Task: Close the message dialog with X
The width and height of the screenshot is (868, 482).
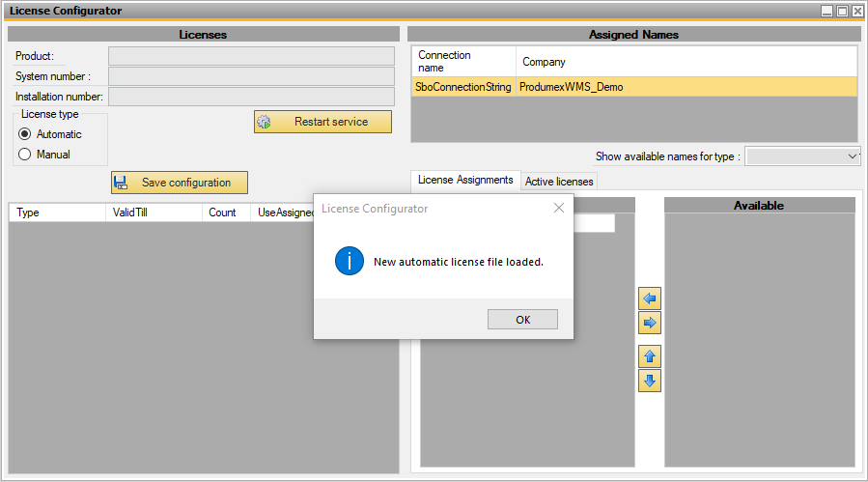Action: [558, 208]
